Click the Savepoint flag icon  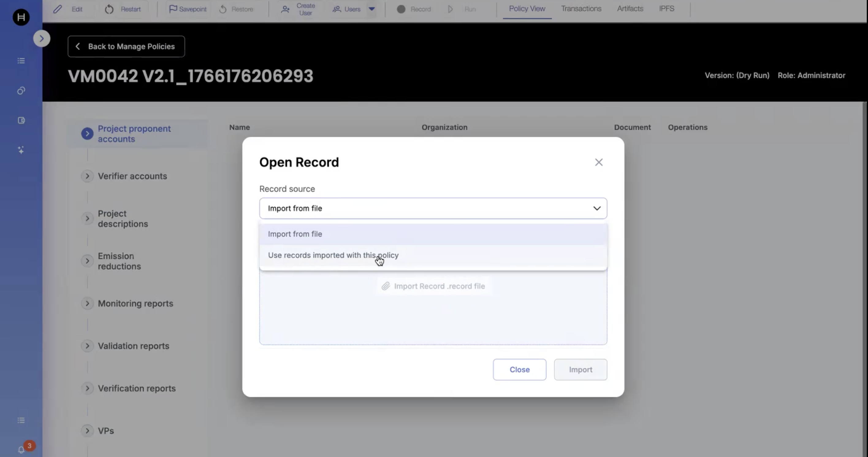tap(173, 9)
